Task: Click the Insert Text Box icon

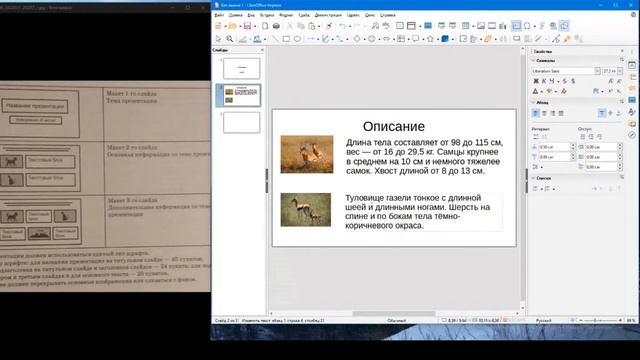Action: [x=516, y=26]
